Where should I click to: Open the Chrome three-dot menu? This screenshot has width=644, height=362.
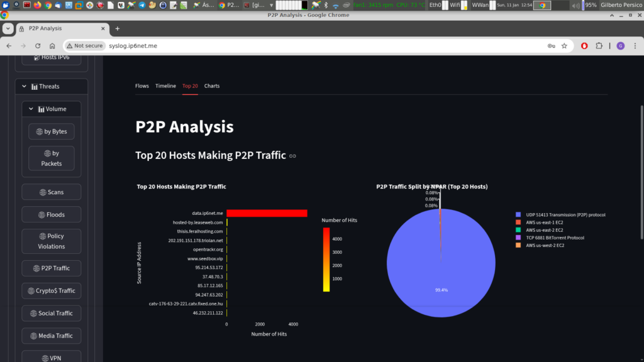(x=635, y=46)
